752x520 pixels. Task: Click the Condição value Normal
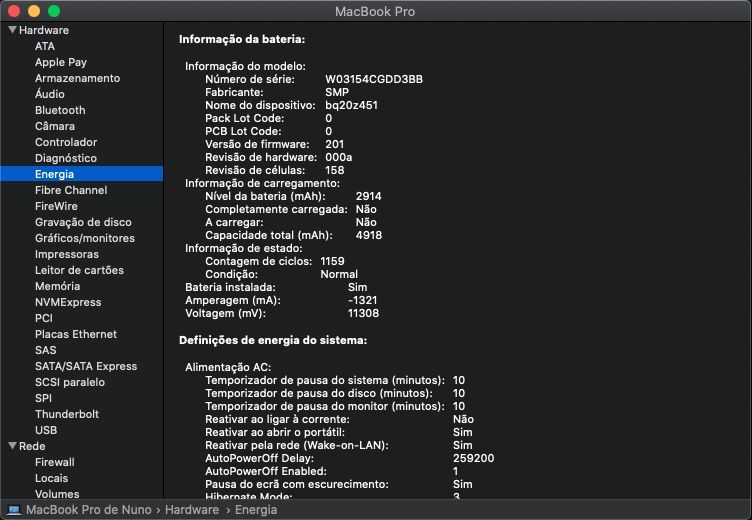[x=339, y=274]
